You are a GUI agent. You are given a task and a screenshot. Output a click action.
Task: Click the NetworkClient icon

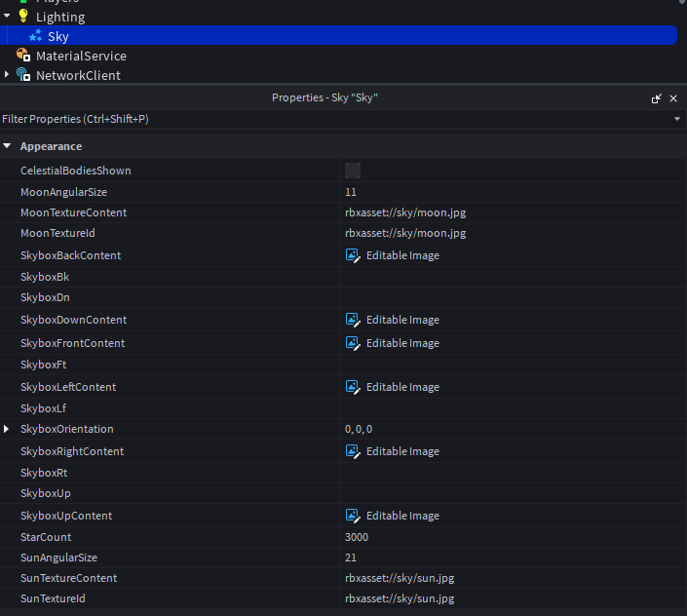(x=23, y=74)
